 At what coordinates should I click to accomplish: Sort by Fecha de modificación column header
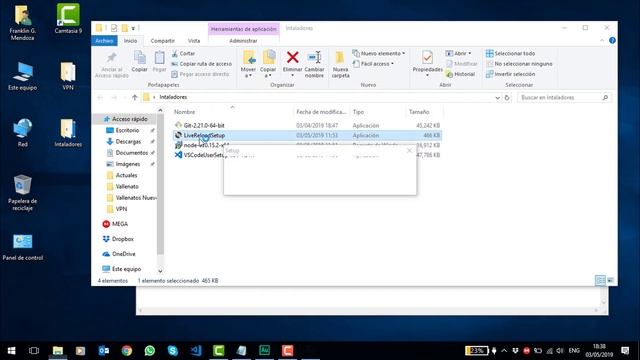[x=321, y=112]
